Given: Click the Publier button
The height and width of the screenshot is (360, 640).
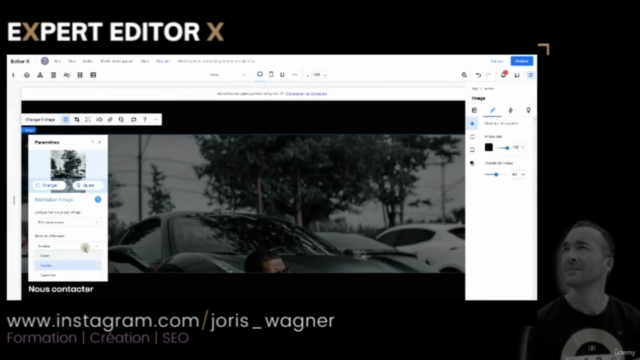Looking at the screenshot, I should click(x=522, y=61).
